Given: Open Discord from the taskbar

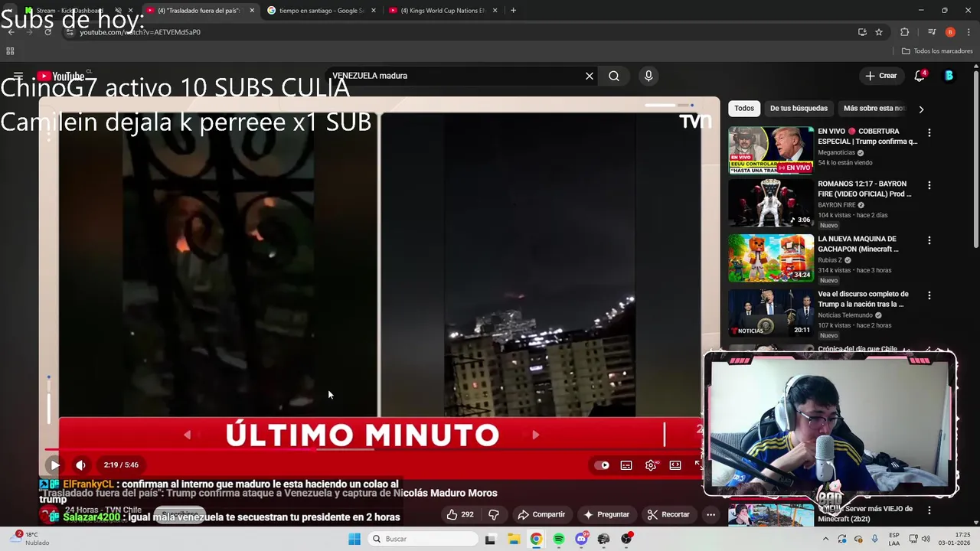Looking at the screenshot, I should [581, 539].
